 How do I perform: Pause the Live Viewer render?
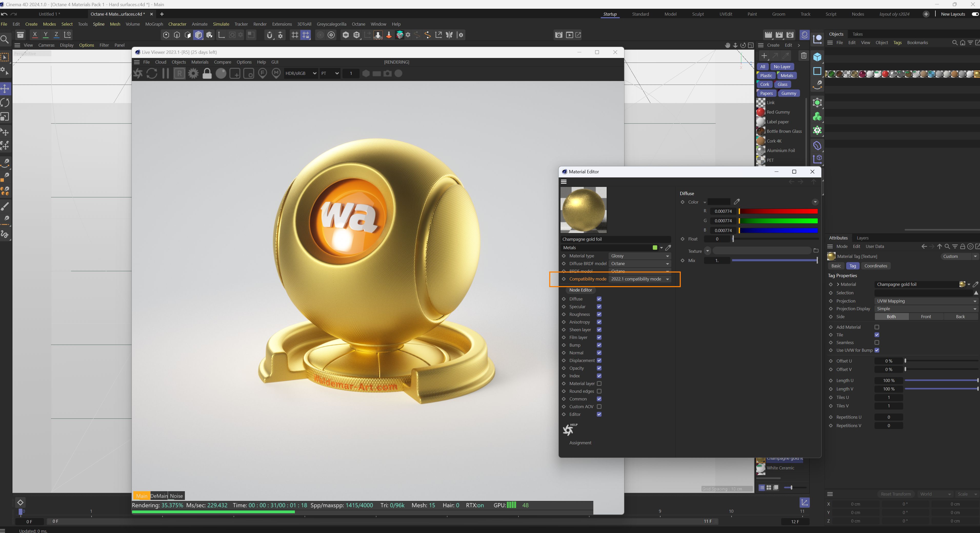pos(165,73)
